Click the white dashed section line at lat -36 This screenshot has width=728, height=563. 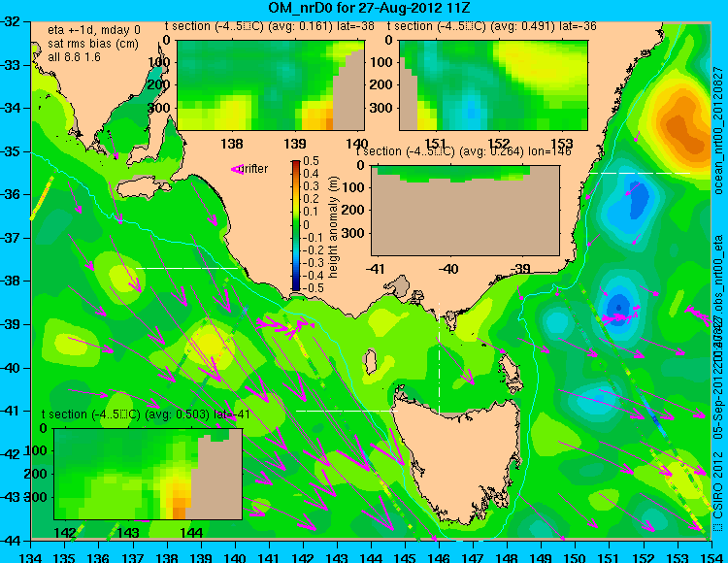coord(640,173)
